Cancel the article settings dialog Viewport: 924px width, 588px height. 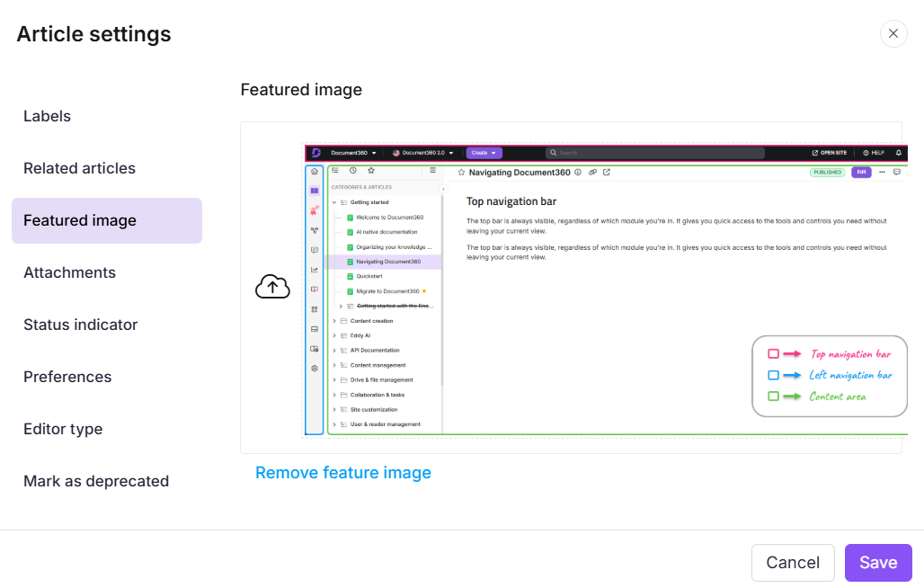coord(793,563)
